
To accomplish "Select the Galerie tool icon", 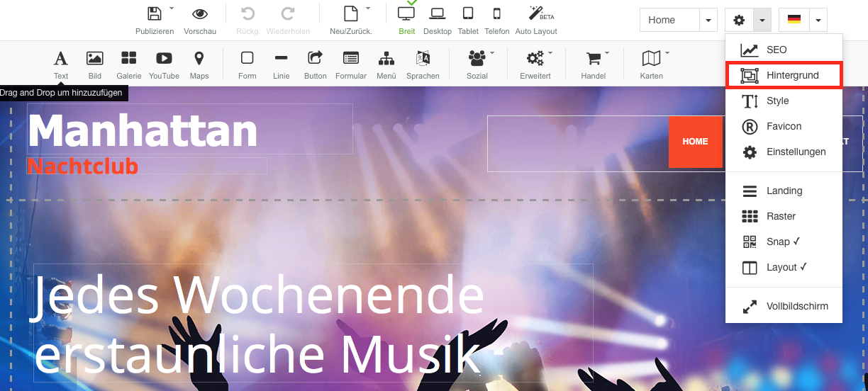I will (128, 59).
